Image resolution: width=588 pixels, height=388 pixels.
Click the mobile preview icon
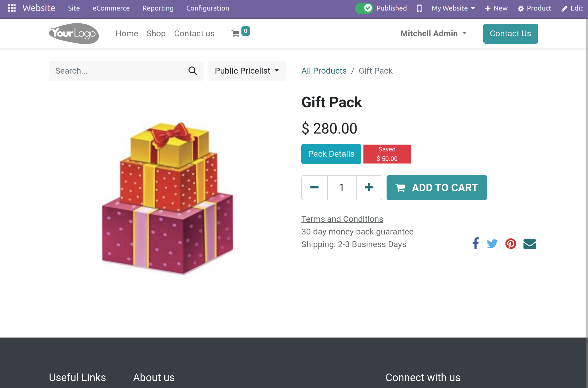[x=419, y=8]
